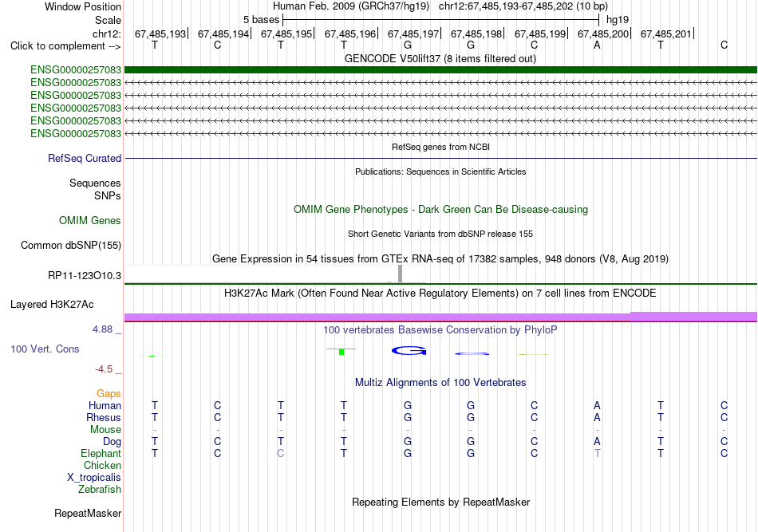Open 'Short Genetic Variants from dbSNP release 155' title
Image resolution: width=758 pixels, height=532 pixels.
click(440, 234)
